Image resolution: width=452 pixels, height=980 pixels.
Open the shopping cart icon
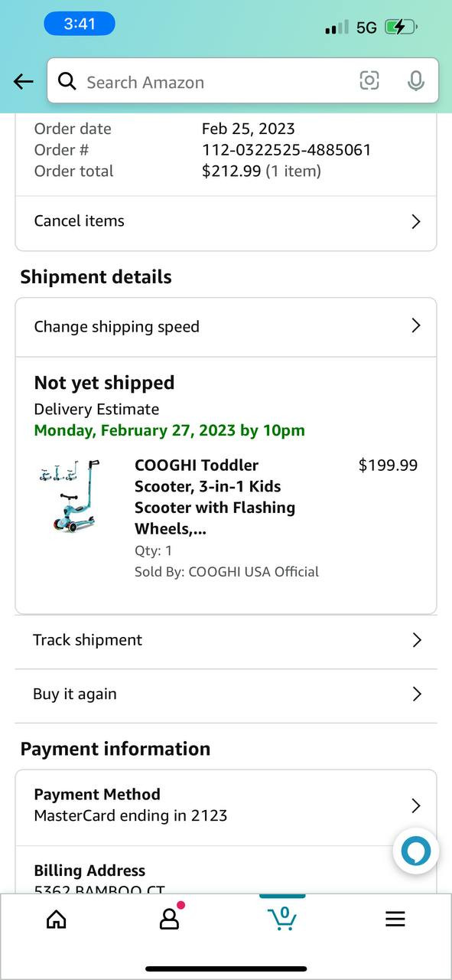282,917
